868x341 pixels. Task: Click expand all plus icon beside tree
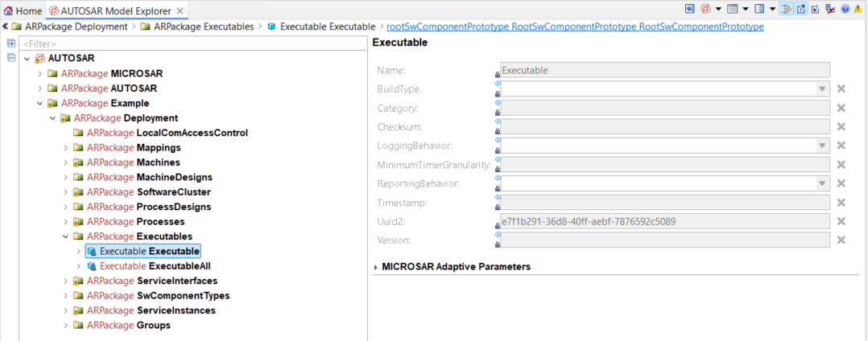pyautogui.click(x=11, y=43)
